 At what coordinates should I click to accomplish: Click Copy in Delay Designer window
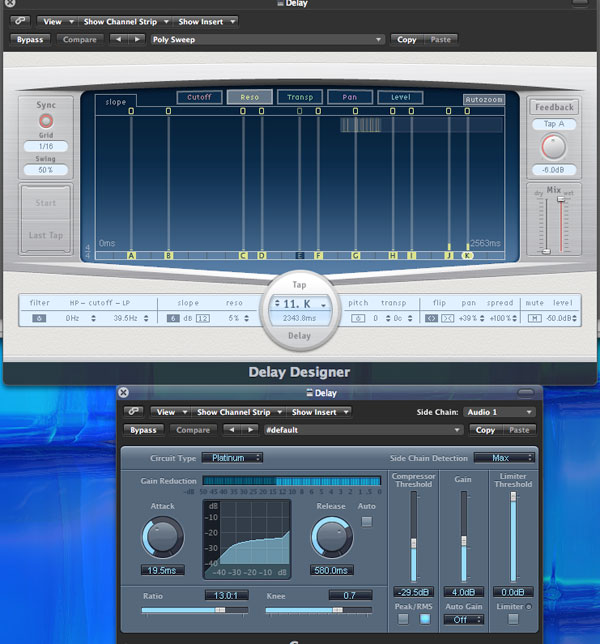point(407,39)
